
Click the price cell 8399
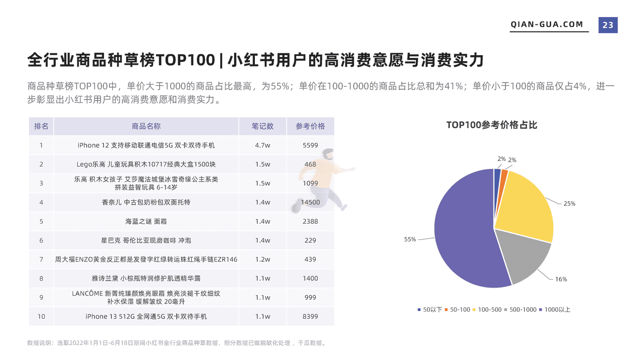point(310,317)
